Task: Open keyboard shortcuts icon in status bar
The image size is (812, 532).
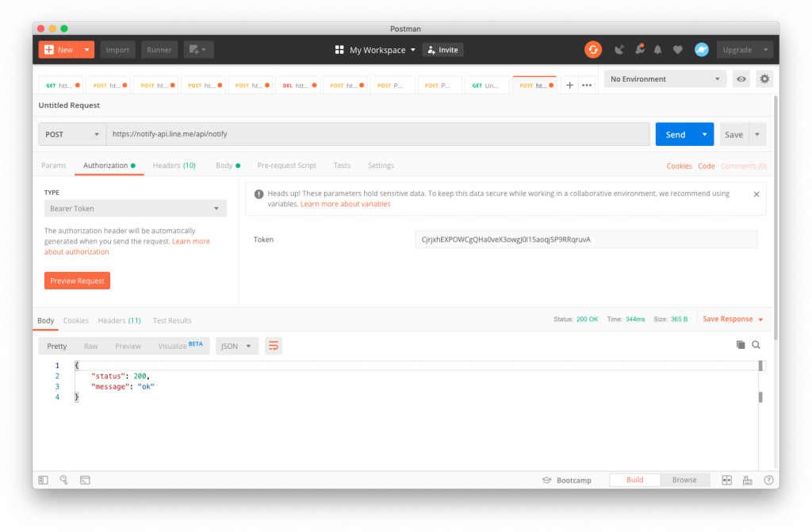Action: pos(747,480)
